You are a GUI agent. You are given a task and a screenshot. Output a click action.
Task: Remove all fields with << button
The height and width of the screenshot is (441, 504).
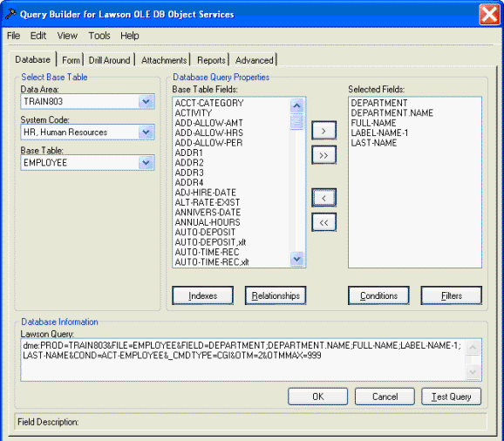(324, 222)
